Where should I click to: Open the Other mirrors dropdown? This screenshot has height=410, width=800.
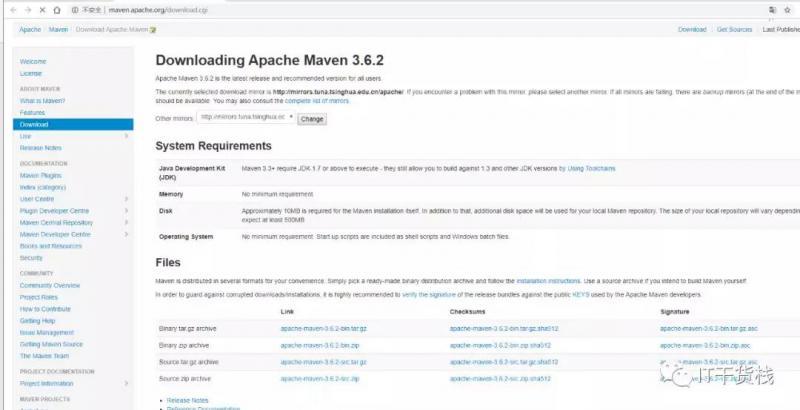pos(246,117)
